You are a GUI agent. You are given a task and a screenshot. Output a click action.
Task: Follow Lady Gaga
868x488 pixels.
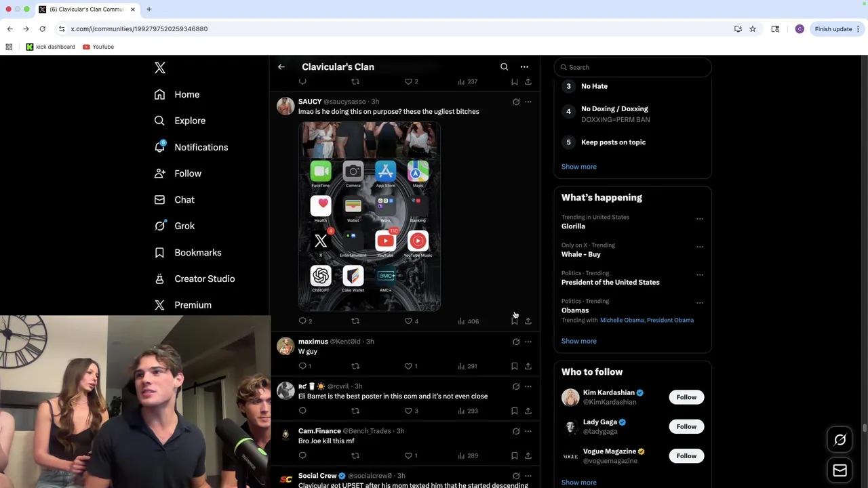click(x=686, y=426)
